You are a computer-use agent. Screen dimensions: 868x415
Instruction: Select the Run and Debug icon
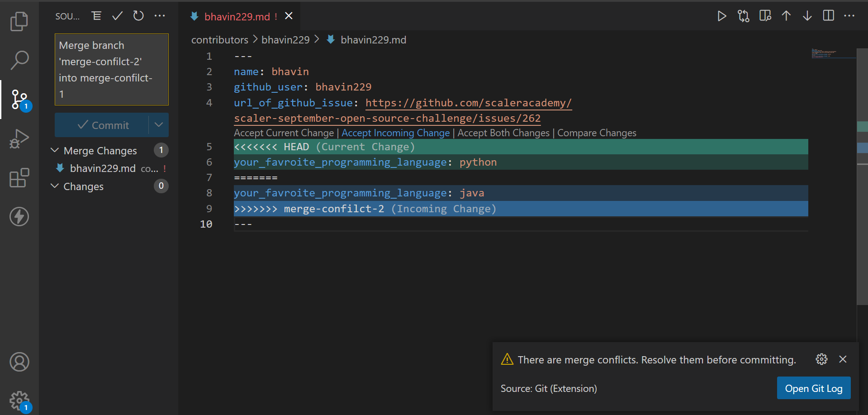pos(19,138)
